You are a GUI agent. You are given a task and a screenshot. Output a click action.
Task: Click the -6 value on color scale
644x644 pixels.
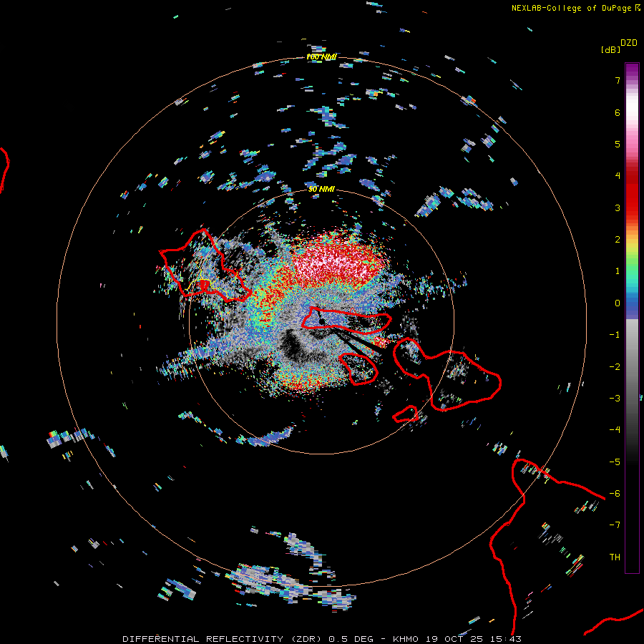point(615,493)
